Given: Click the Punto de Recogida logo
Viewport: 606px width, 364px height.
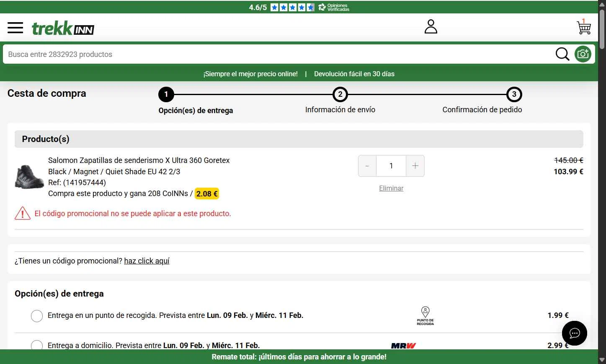Looking at the screenshot, I should [x=425, y=316].
